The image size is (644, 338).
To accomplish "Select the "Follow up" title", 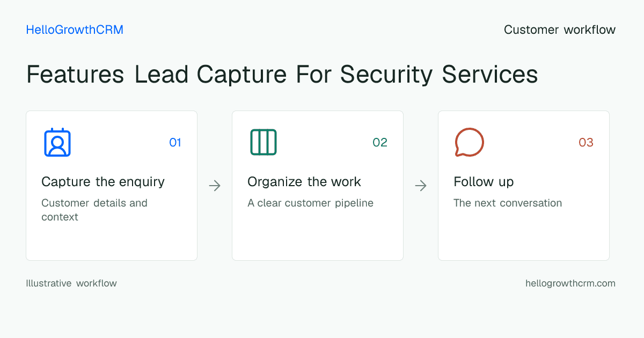I will coord(484,182).
